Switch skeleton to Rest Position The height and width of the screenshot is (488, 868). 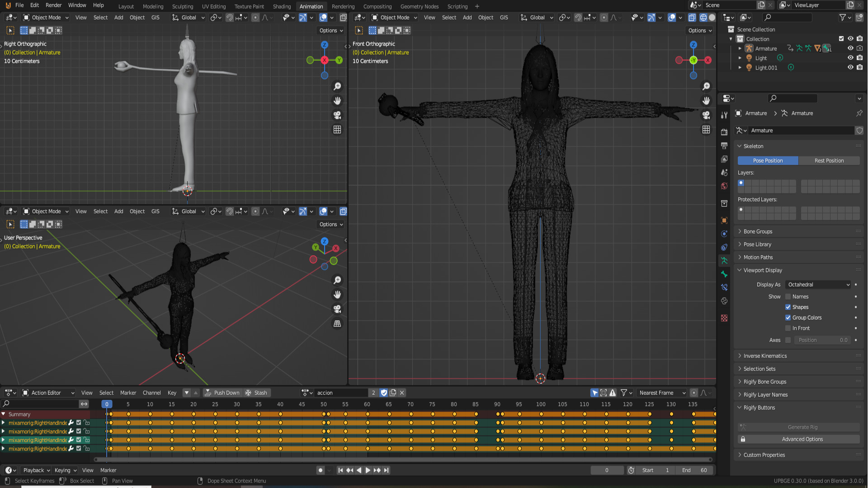point(829,161)
